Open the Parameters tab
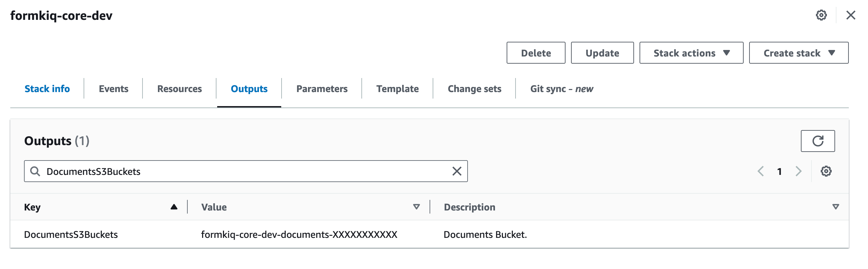The width and height of the screenshot is (868, 269). click(322, 89)
